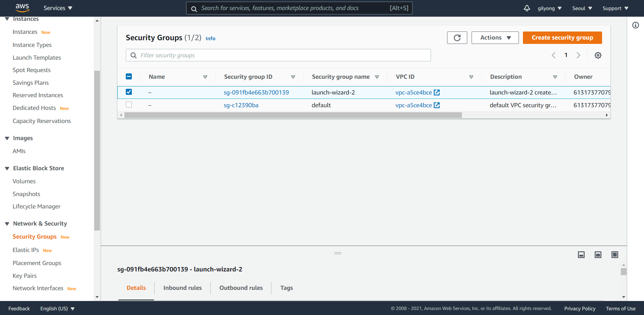
Task: Click the table horizontal scrollbar
Action: click(x=293, y=115)
